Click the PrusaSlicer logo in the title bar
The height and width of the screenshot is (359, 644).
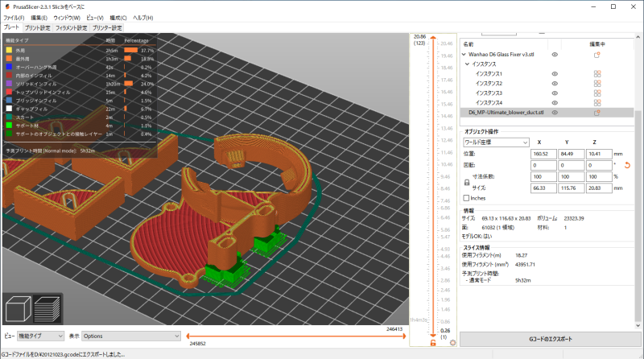tap(7, 6)
